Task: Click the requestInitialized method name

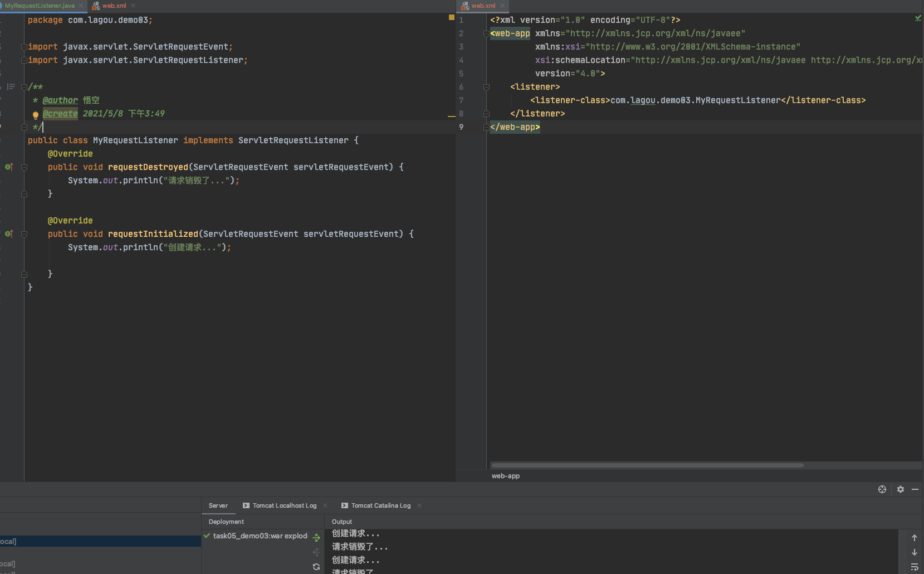Action: pos(153,234)
